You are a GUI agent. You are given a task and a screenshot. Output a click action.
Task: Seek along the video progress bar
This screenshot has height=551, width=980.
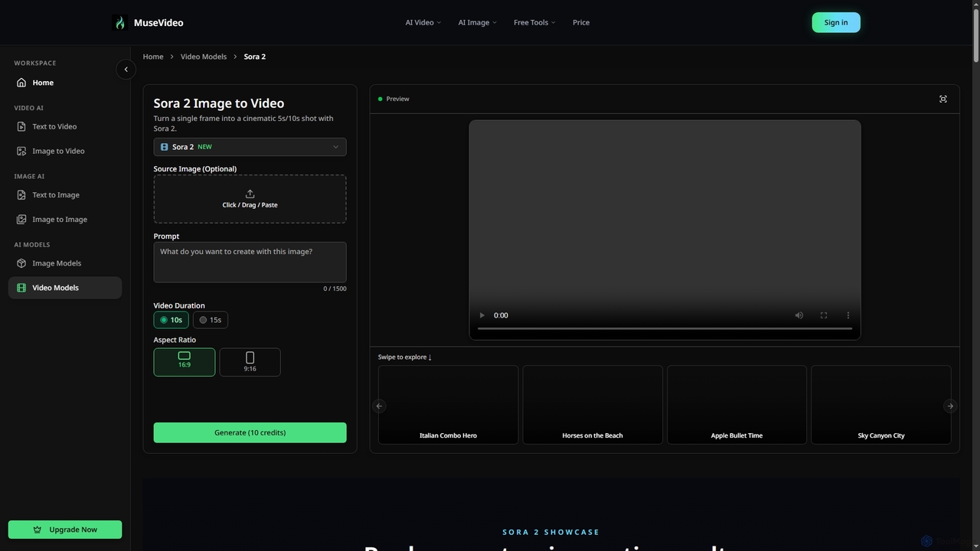(665, 328)
